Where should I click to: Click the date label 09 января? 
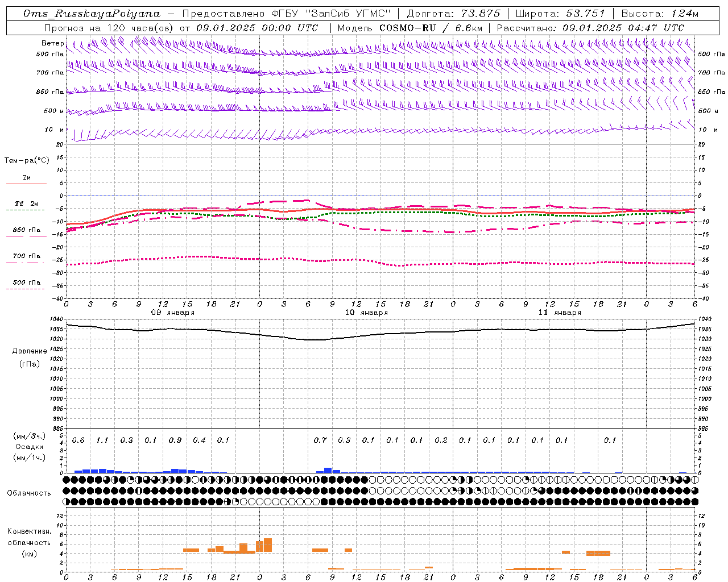tap(173, 313)
